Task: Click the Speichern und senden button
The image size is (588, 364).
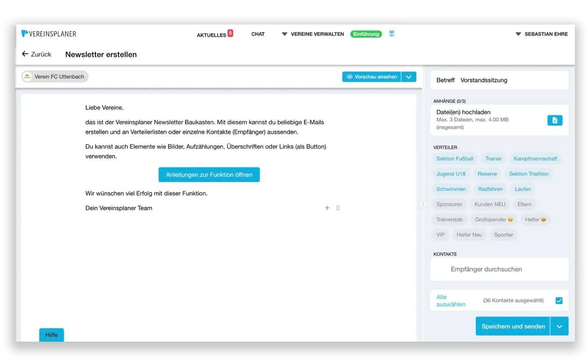Action: pyautogui.click(x=513, y=326)
